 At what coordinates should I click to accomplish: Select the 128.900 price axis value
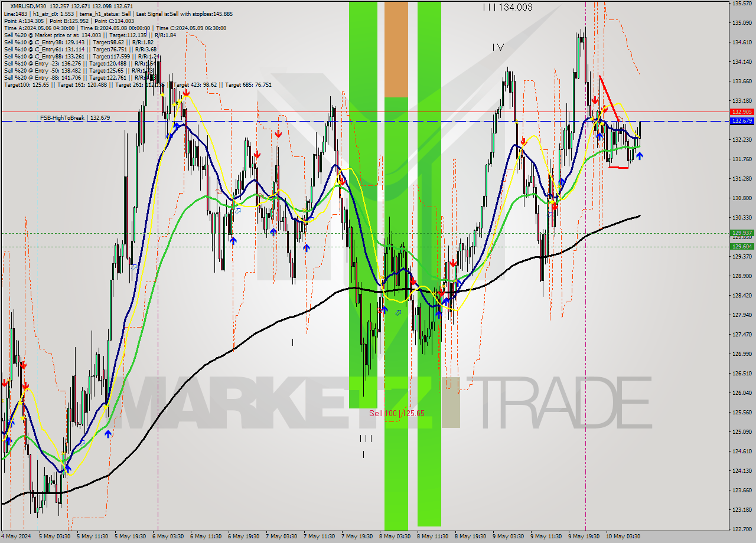coord(742,276)
